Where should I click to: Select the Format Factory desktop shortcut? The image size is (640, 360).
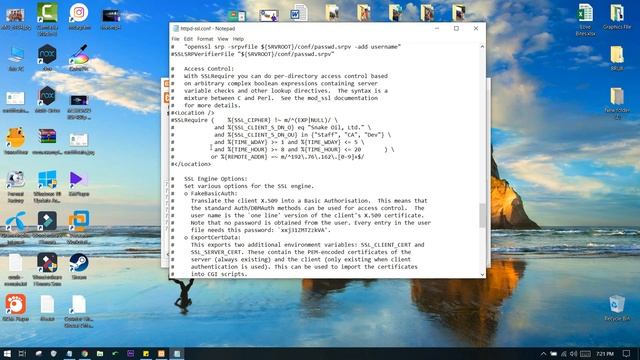(x=16, y=187)
